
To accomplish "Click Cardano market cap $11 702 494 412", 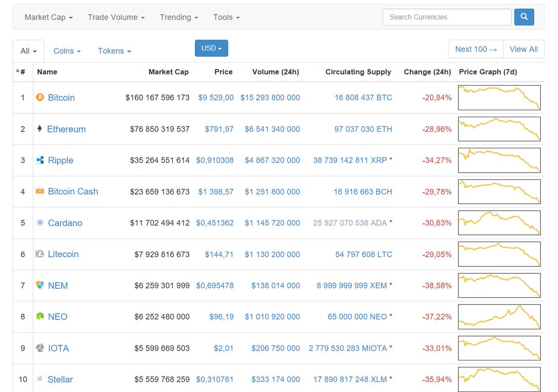I will click(x=160, y=223).
